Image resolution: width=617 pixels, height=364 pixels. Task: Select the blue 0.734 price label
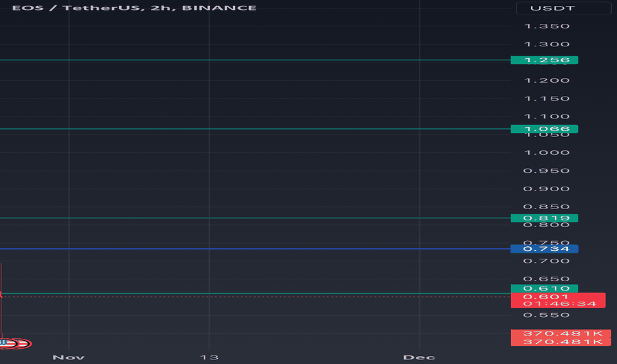tap(544, 249)
